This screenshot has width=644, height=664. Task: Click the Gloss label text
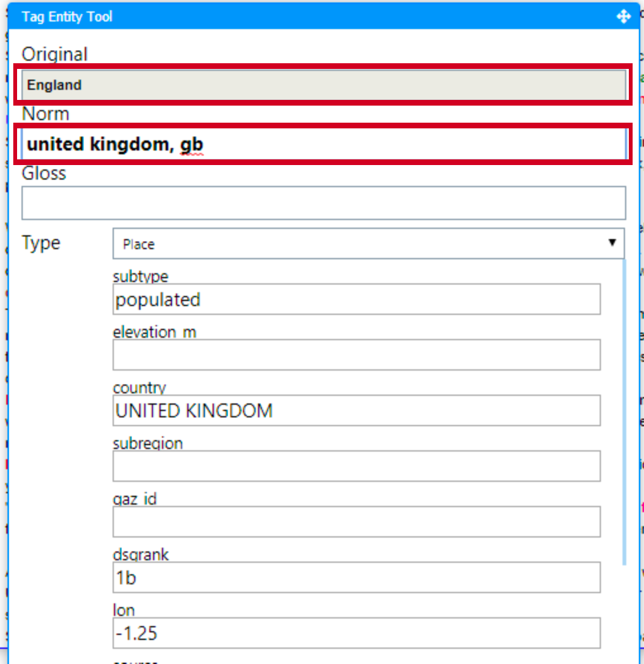44,173
